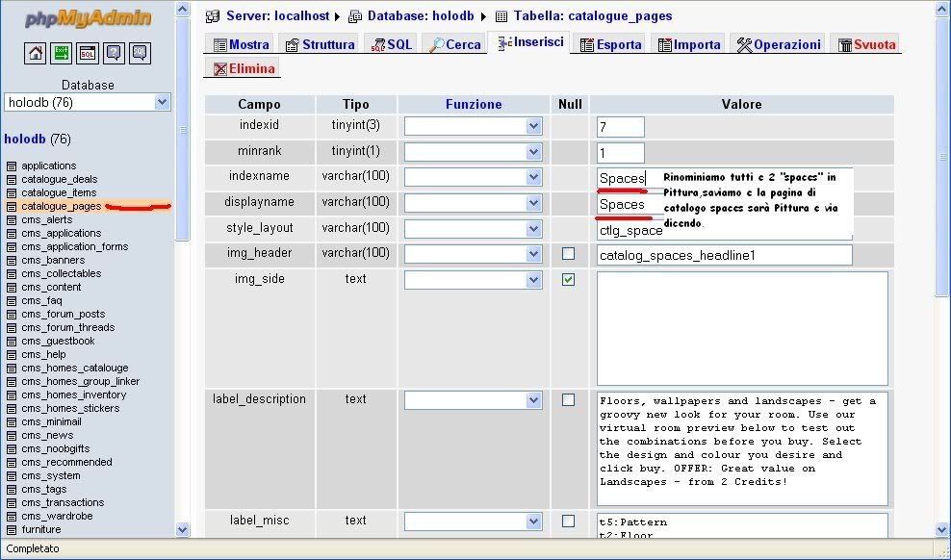This screenshot has height=560, width=951.
Task: Click the red Svuota tab
Action: [x=866, y=45]
